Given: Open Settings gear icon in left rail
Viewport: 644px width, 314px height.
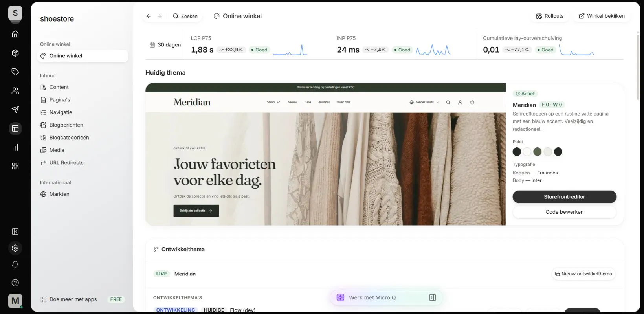Looking at the screenshot, I should [15, 248].
